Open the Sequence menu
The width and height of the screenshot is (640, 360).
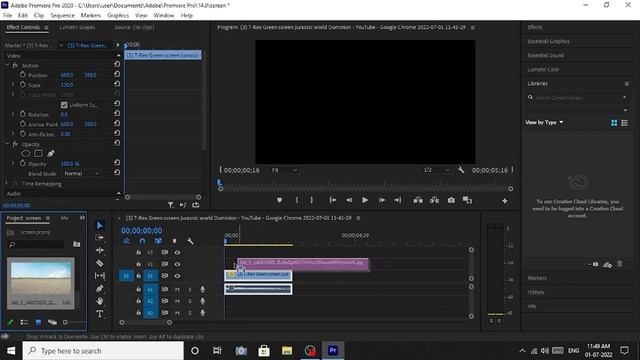(62, 16)
